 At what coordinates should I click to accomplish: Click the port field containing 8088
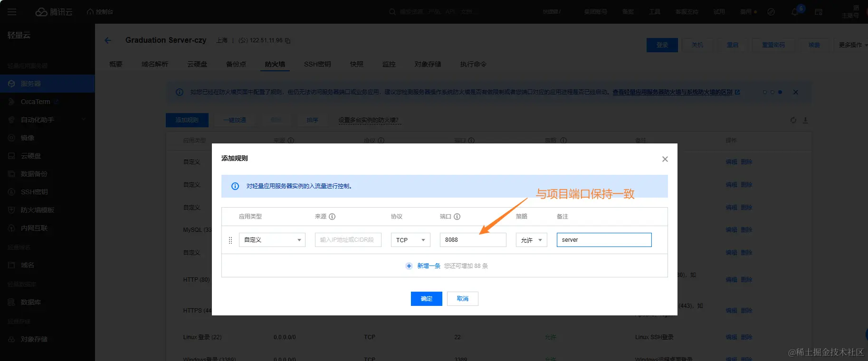click(x=473, y=240)
